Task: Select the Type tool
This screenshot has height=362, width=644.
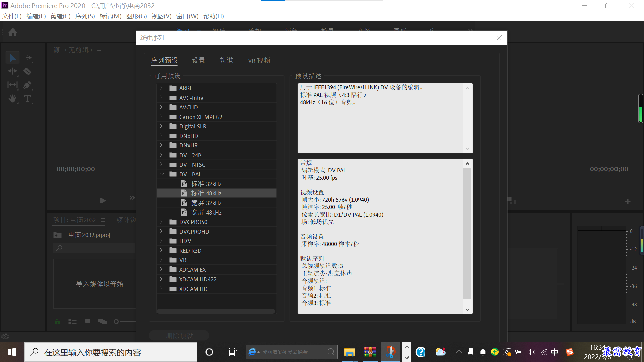Action: 27,99
